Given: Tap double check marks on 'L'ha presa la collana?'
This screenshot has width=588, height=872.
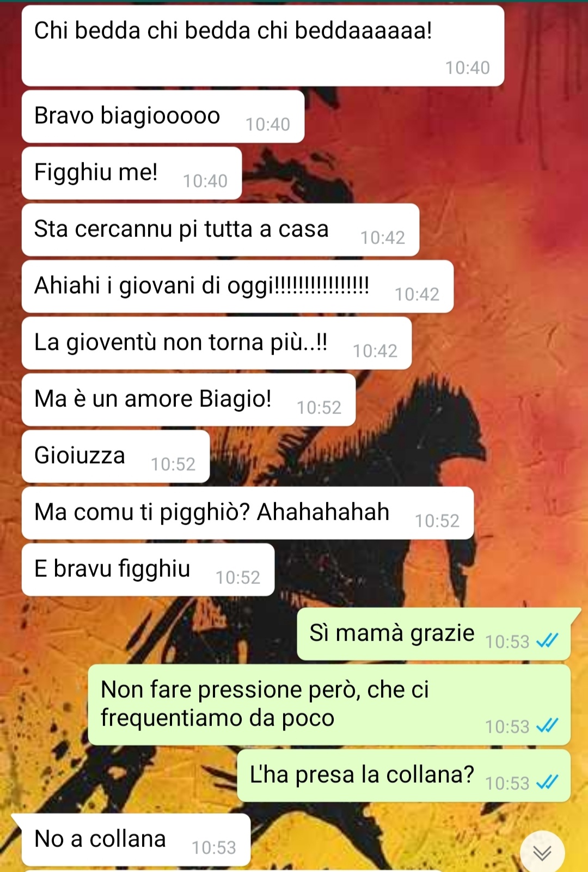Looking at the screenshot, I should tap(547, 783).
